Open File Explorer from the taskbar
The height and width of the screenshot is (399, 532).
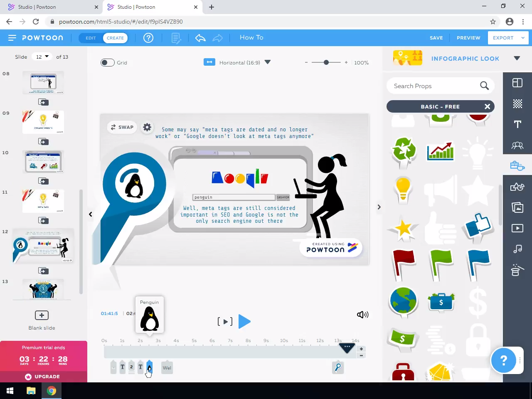point(31,391)
